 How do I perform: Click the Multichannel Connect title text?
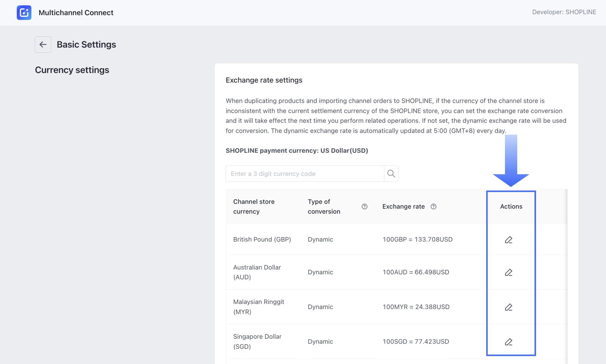[76, 12]
